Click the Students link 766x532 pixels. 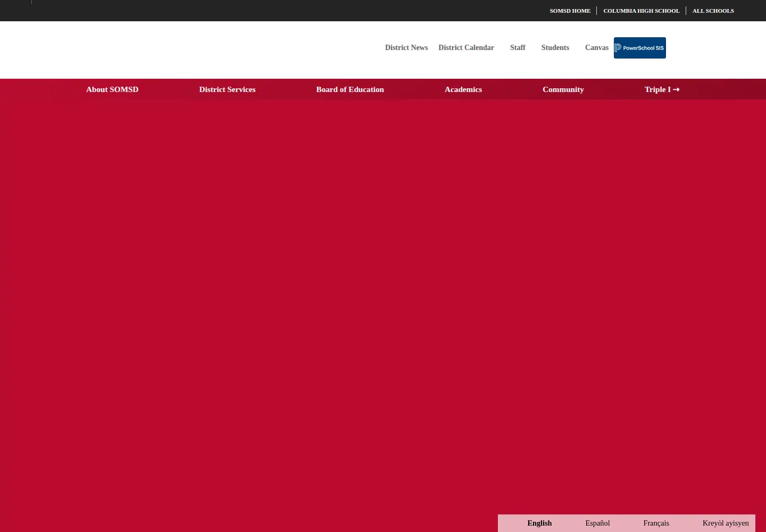[x=555, y=48]
